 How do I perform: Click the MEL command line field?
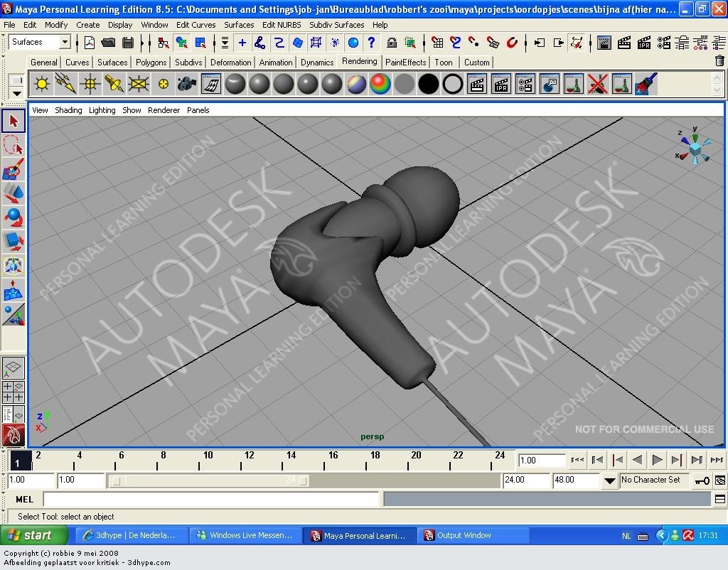point(211,500)
